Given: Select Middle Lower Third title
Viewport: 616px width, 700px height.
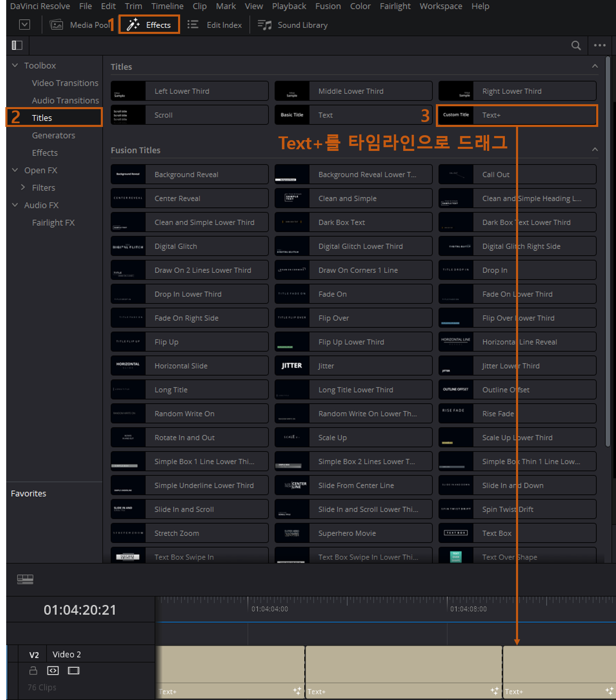Looking at the screenshot, I should (x=353, y=91).
